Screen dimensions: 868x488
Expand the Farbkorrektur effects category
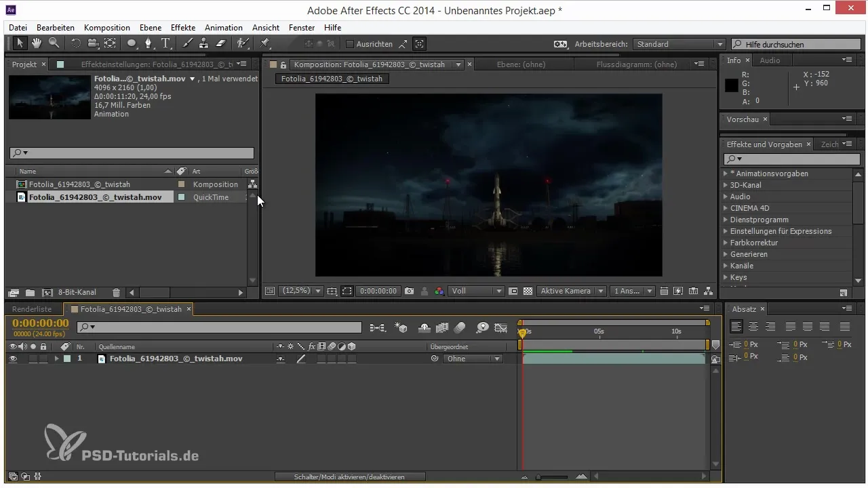point(726,243)
